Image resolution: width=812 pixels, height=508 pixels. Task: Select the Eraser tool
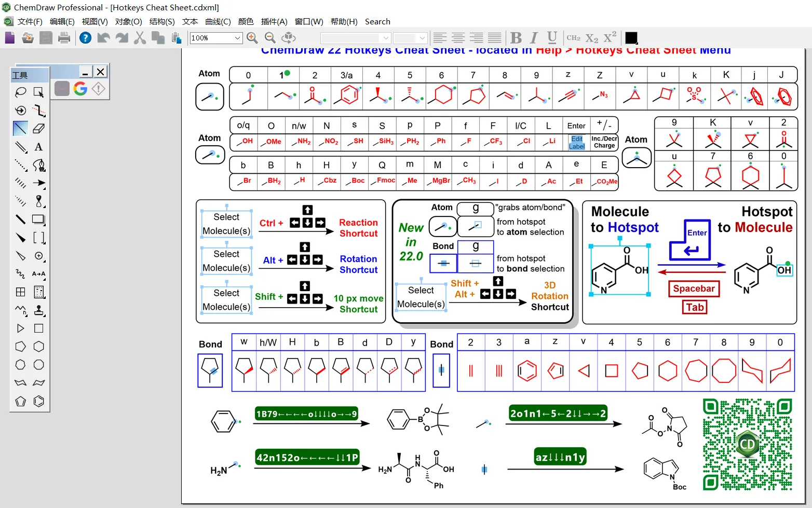[38, 128]
